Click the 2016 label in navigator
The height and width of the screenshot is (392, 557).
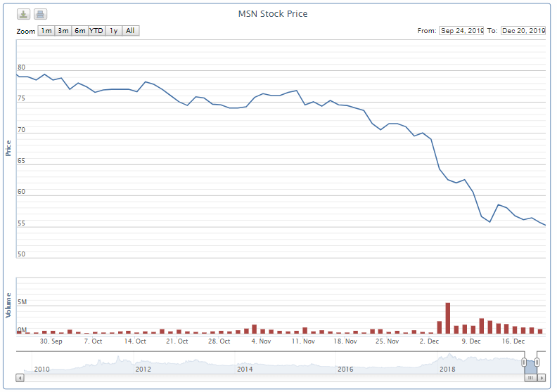tap(345, 370)
